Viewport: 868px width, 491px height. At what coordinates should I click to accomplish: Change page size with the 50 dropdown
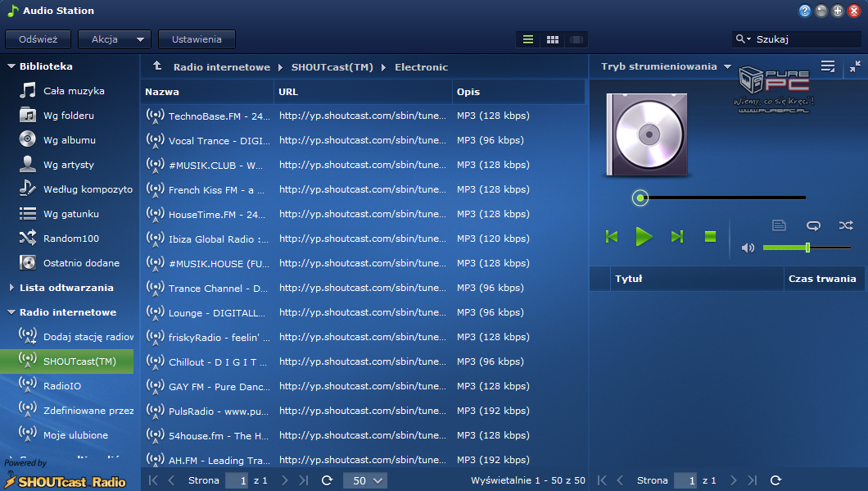(365, 480)
